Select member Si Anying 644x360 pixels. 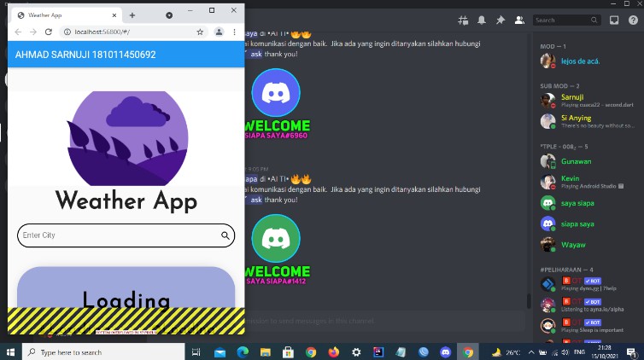[x=588, y=121]
